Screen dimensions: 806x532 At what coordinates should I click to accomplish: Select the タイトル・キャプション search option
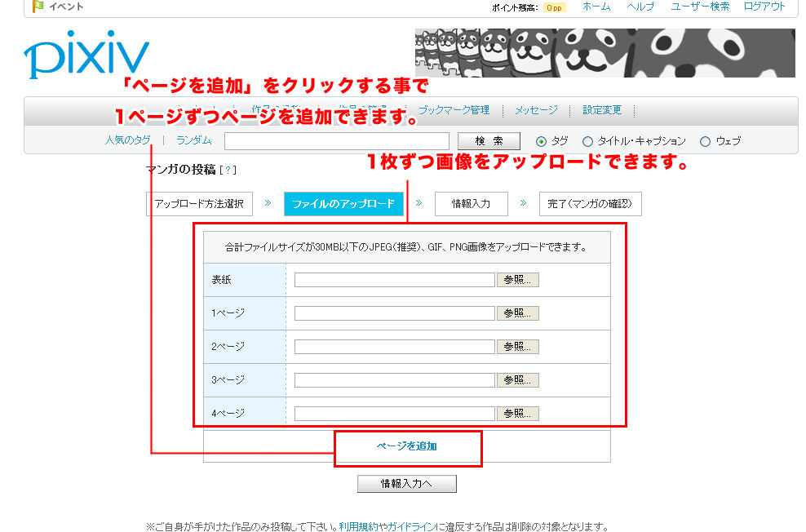click(589, 140)
